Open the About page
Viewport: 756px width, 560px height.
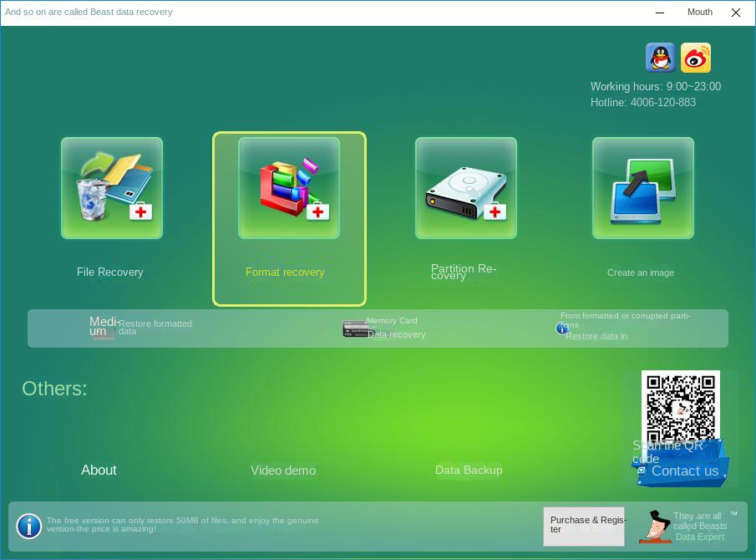[x=99, y=470]
